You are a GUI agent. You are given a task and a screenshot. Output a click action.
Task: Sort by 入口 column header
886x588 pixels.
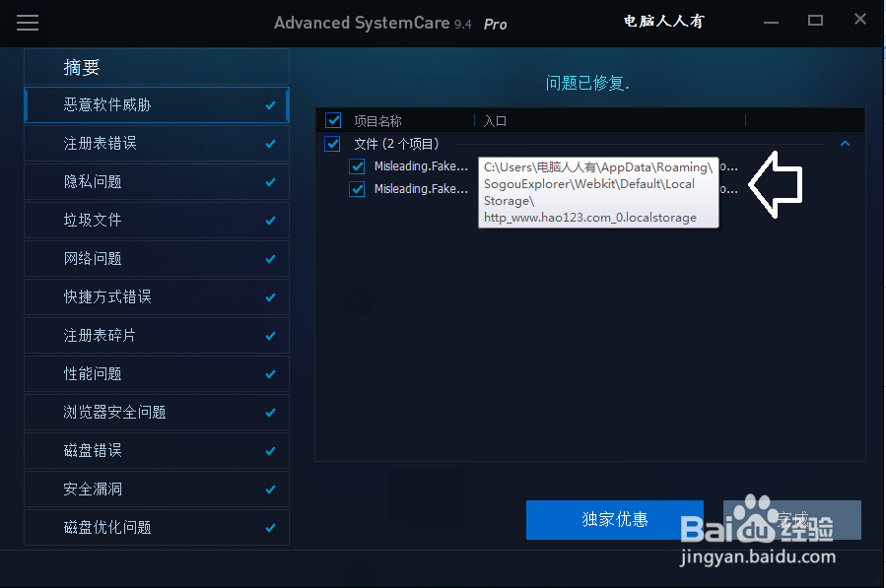(x=495, y=121)
